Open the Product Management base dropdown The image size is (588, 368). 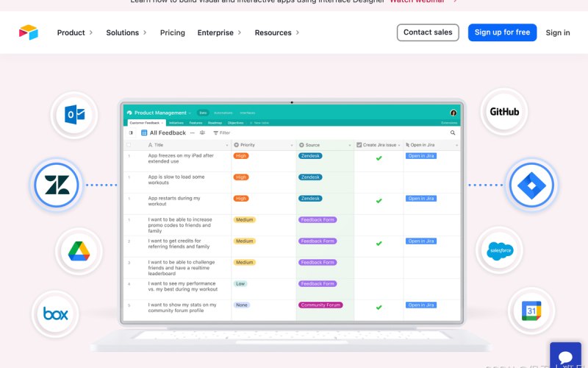(190, 113)
